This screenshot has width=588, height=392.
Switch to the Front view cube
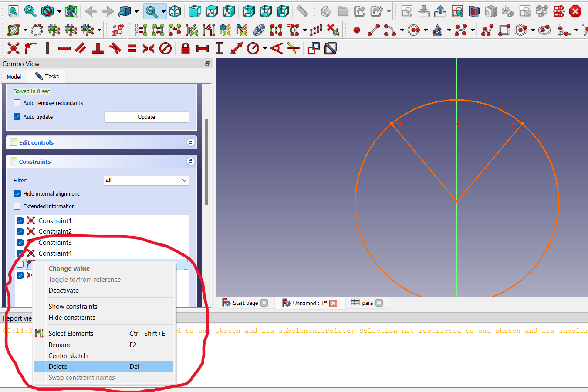pyautogui.click(x=195, y=11)
